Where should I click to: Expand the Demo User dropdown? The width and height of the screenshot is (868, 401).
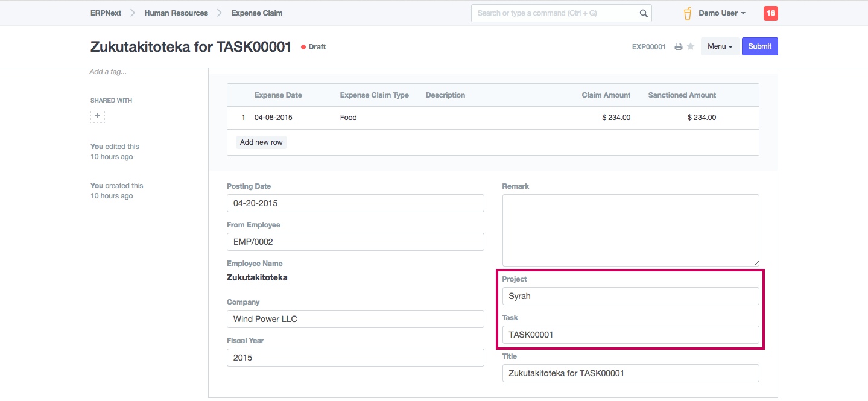tap(722, 13)
